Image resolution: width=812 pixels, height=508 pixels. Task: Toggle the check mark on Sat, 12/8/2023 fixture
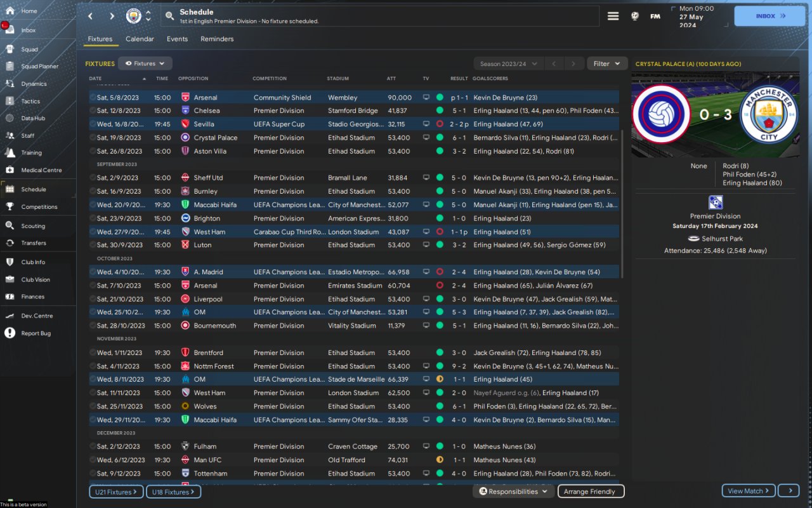93,110
